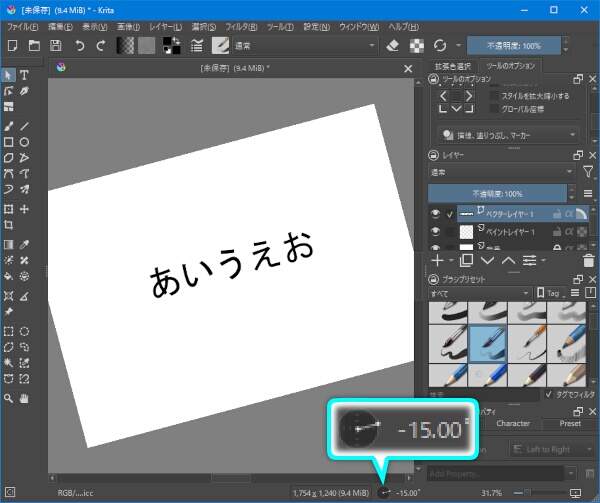The width and height of the screenshot is (600, 503).
Task: Click the Character button
Action: (513, 423)
